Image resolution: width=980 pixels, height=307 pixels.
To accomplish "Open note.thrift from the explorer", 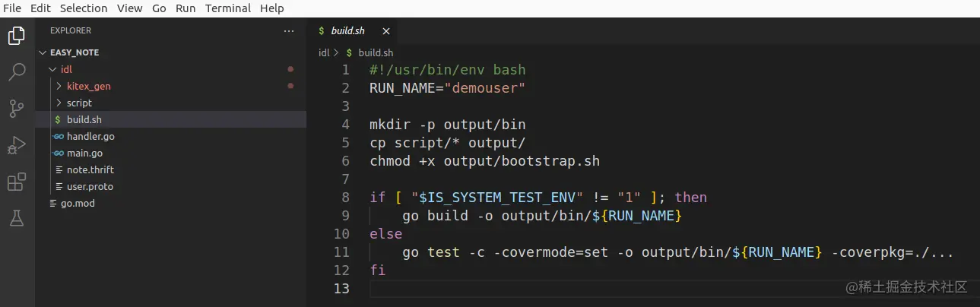I will click(171, 170).
